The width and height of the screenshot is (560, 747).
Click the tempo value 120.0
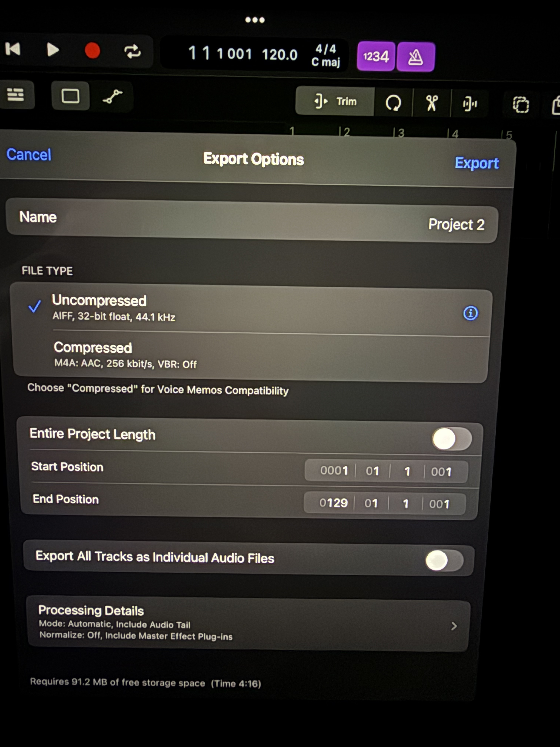279,54
